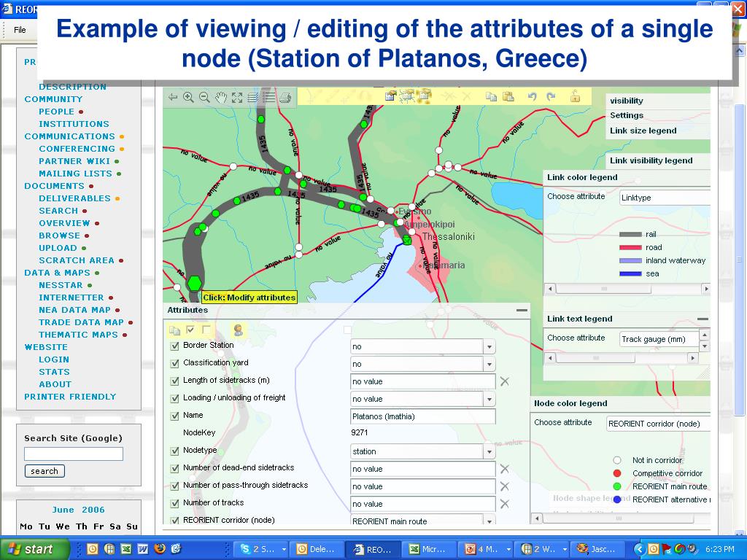Open the Nodetype station dropdown
747x560 pixels.
coord(489,452)
